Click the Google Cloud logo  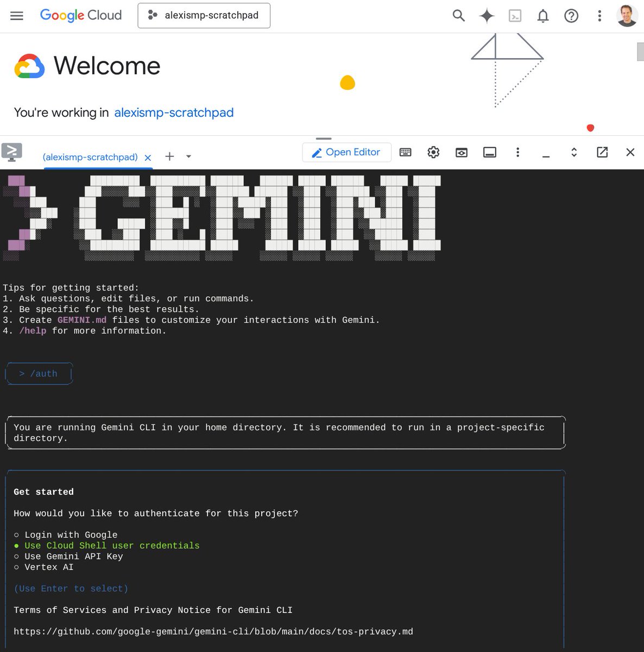(81, 15)
